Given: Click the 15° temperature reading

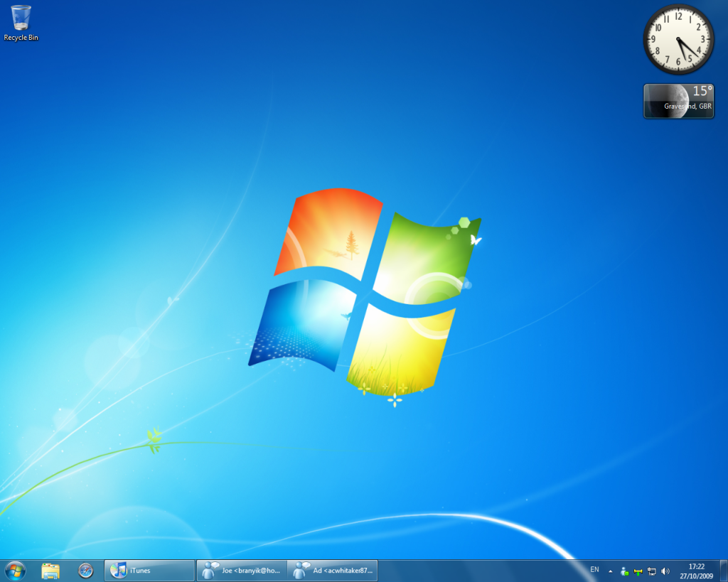Looking at the screenshot, I should 702,91.
